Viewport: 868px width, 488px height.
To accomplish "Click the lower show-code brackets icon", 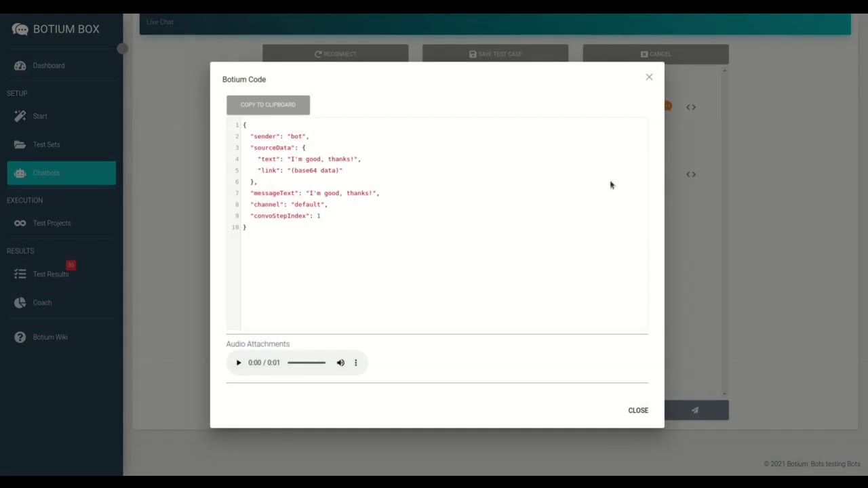I will pyautogui.click(x=691, y=174).
